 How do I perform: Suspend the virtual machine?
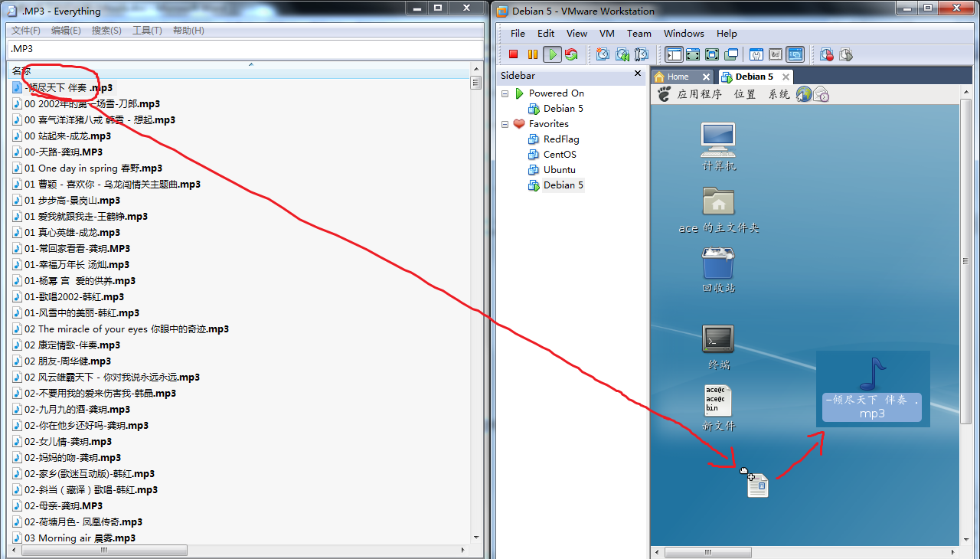tap(532, 54)
